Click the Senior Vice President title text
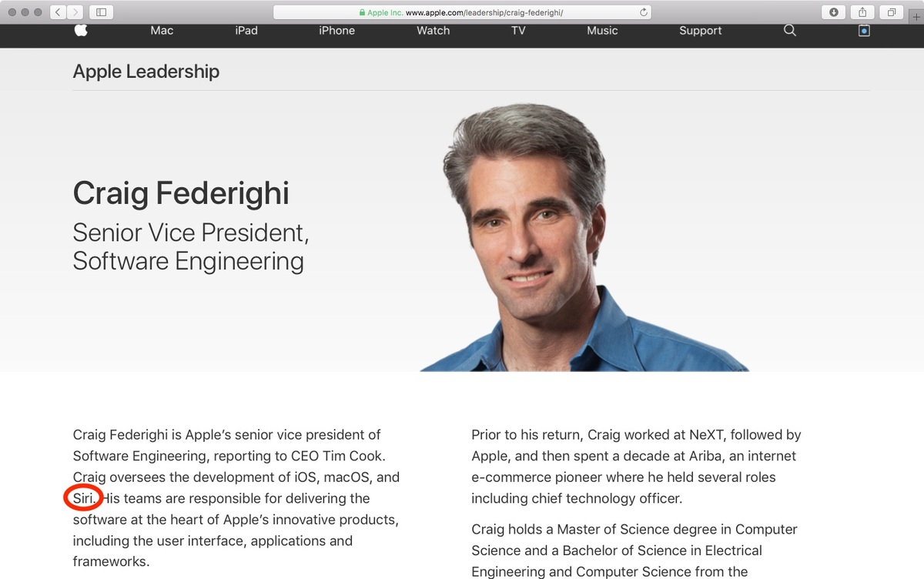 pos(191,246)
